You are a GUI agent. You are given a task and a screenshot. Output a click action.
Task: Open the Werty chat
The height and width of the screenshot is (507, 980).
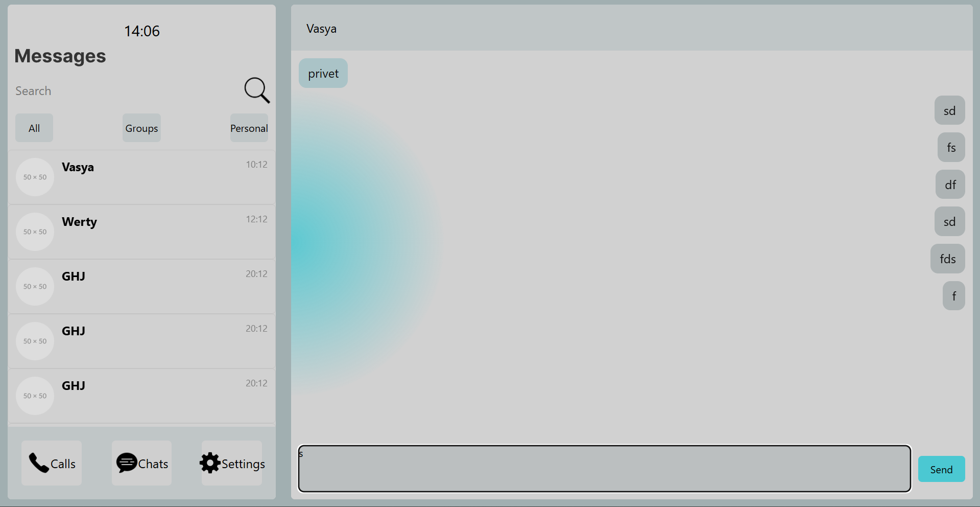pyautogui.click(x=141, y=232)
